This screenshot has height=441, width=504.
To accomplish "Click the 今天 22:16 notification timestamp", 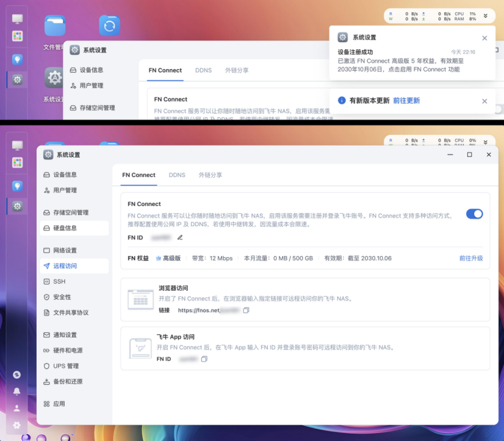I will point(463,52).
